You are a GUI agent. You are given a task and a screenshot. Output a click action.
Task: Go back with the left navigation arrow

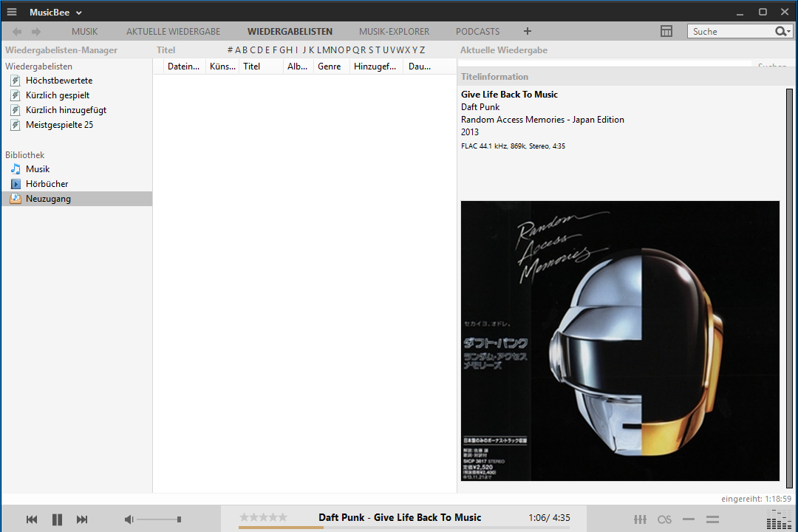click(x=17, y=32)
